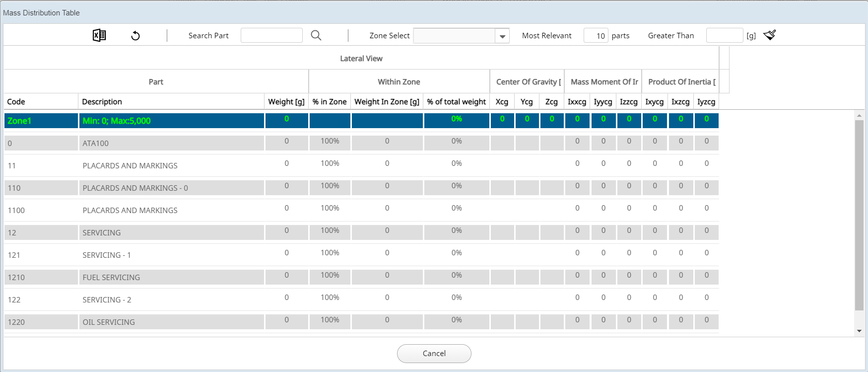Open the Zone Select dropdown
Image resolution: width=868 pixels, height=372 pixels.
502,36
